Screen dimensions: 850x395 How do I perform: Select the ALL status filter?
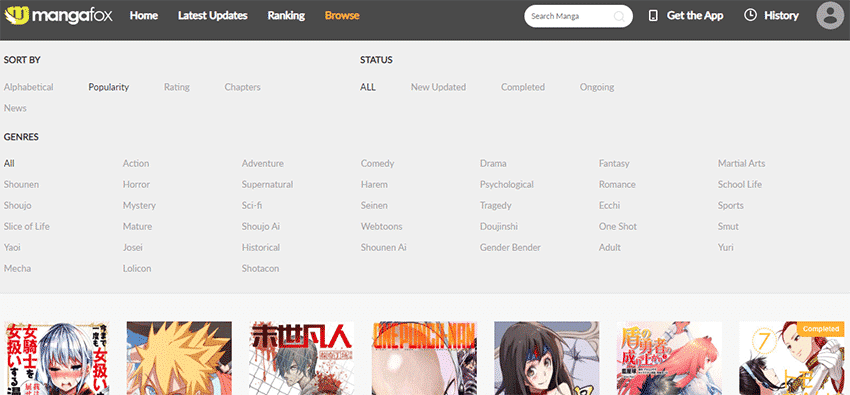coord(368,87)
